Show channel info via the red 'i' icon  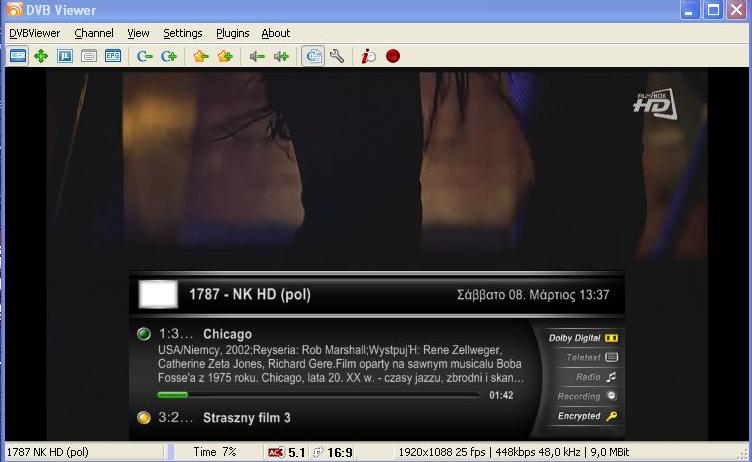pos(368,56)
